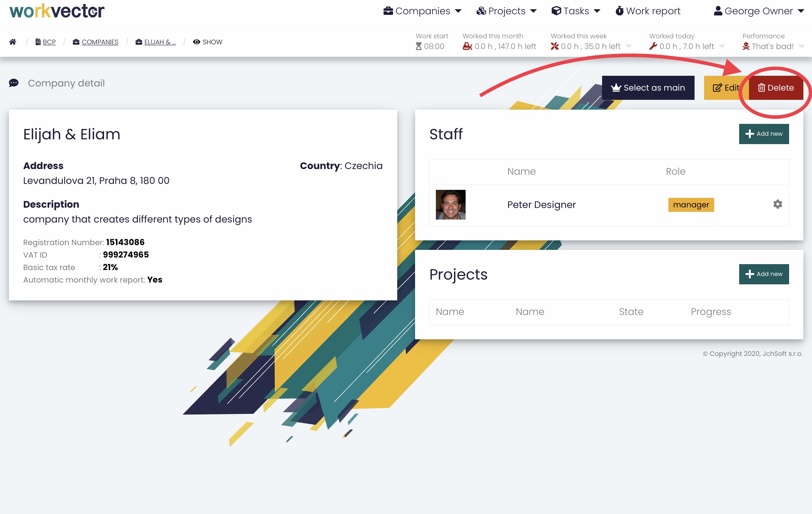Click the home icon in breadcrumb
812x514 pixels.
tap(12, 42)
